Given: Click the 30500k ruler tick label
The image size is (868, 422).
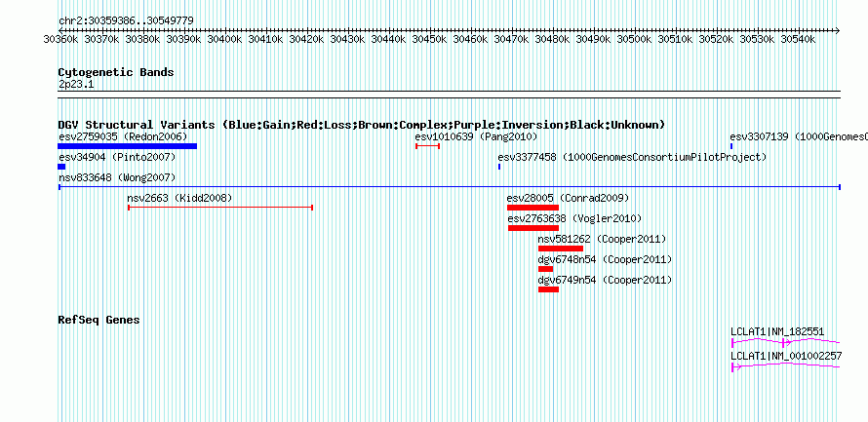Looking at the screenshot, I should (x=635, y=39).
